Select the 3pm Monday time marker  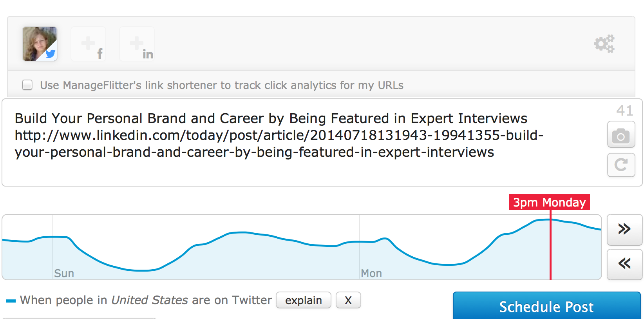click(549, 202)
